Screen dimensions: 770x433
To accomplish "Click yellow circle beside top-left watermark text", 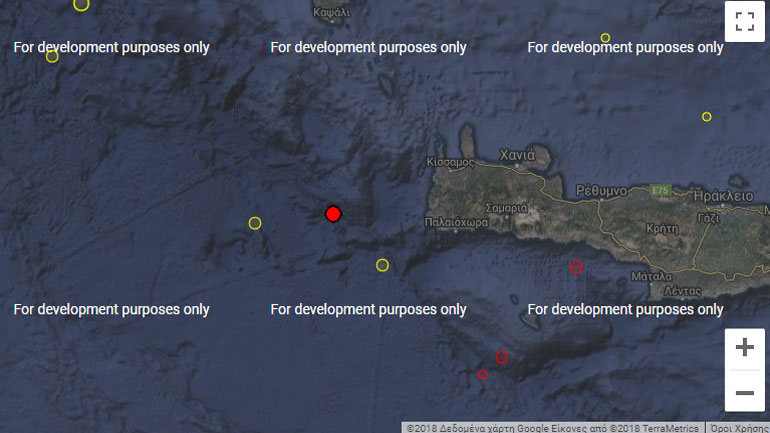I will coord(52,56).
